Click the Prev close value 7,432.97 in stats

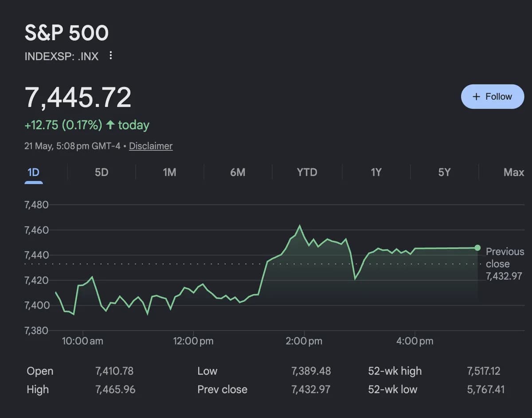click(311, 390)
